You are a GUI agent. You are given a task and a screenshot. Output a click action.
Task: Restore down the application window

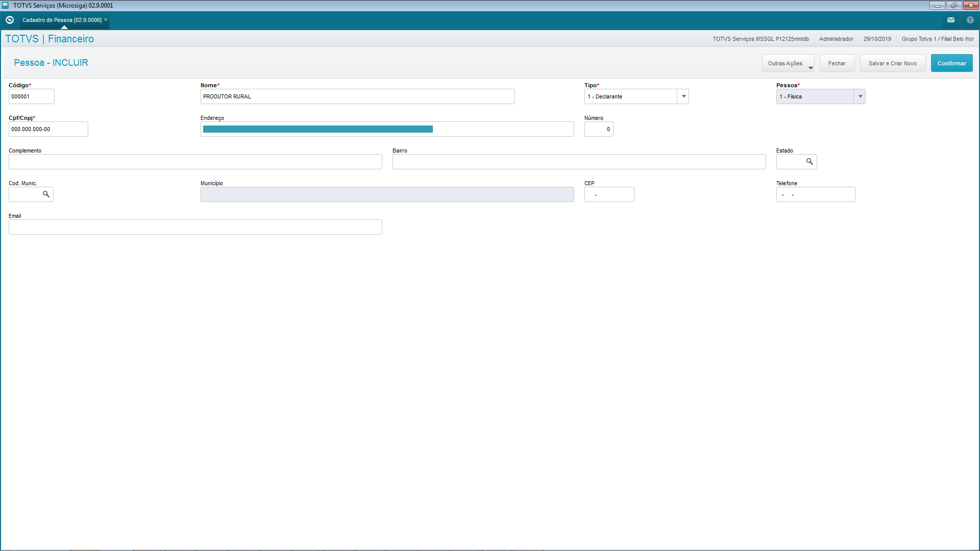point(953,5)
